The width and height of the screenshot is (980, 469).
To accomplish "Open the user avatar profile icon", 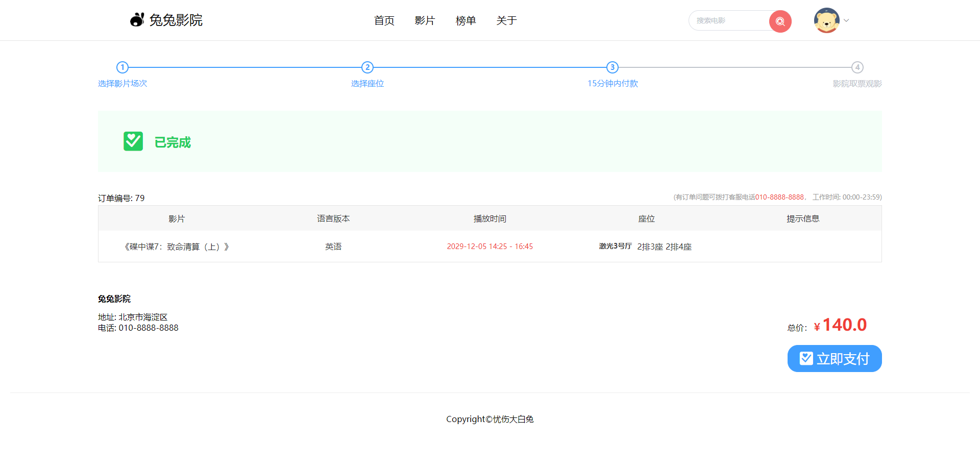I will (826, 20).
